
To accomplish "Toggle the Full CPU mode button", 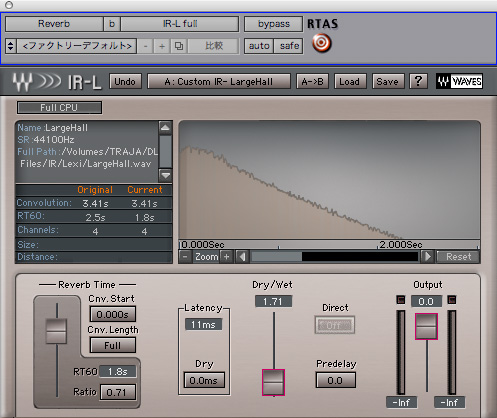I will pos(59,108).
